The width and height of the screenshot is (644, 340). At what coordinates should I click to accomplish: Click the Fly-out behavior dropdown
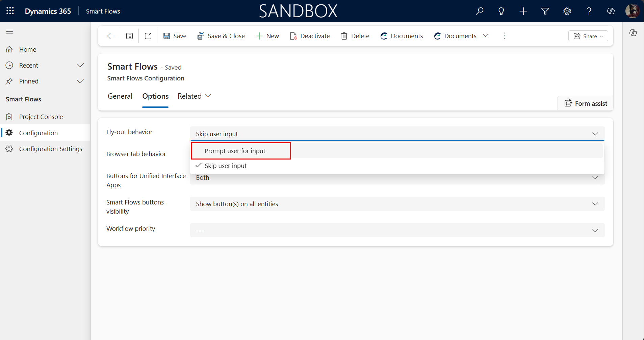pos(397,134)
